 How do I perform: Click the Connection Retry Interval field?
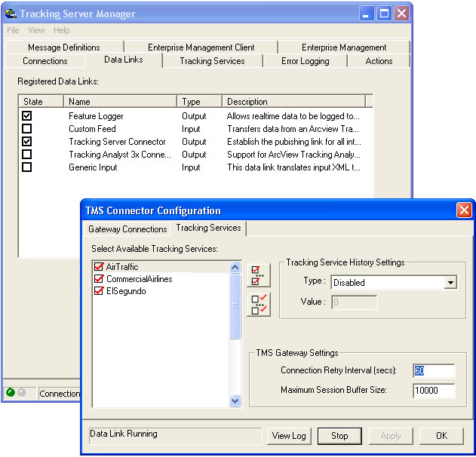(434, 371)
